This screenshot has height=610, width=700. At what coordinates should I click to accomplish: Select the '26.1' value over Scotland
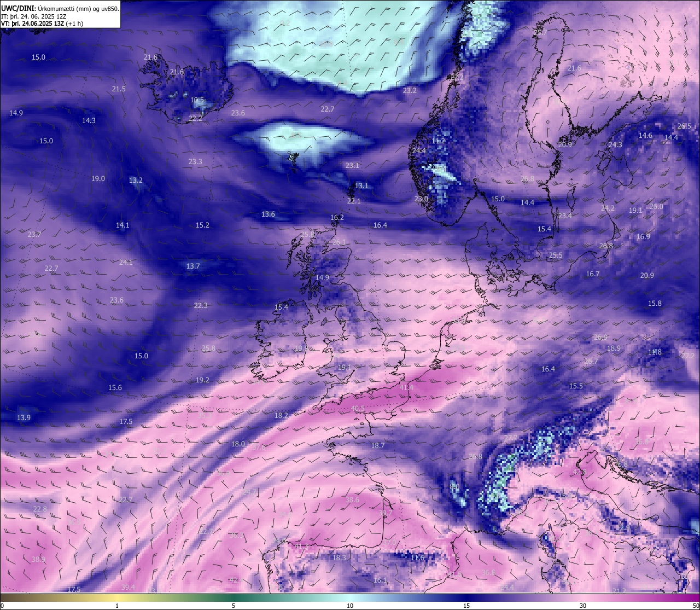339,242
